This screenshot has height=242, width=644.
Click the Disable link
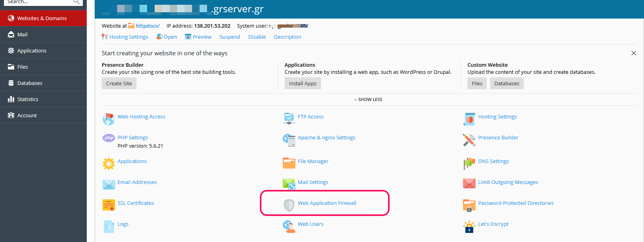tap(257, 37)
